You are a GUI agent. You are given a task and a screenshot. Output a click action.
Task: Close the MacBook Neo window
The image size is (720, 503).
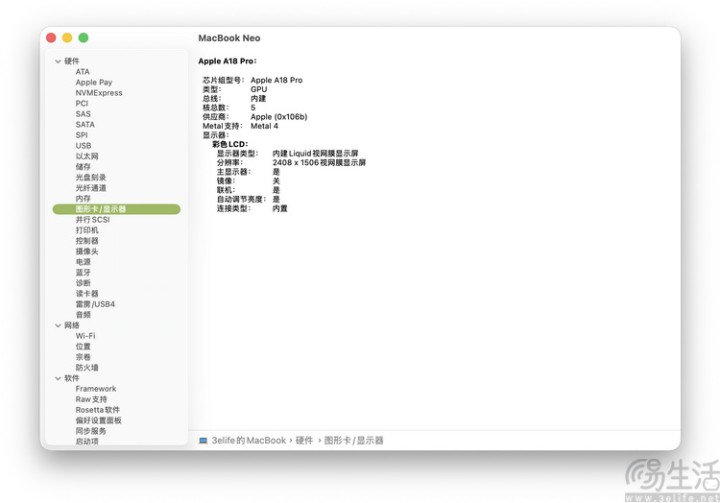51,38
